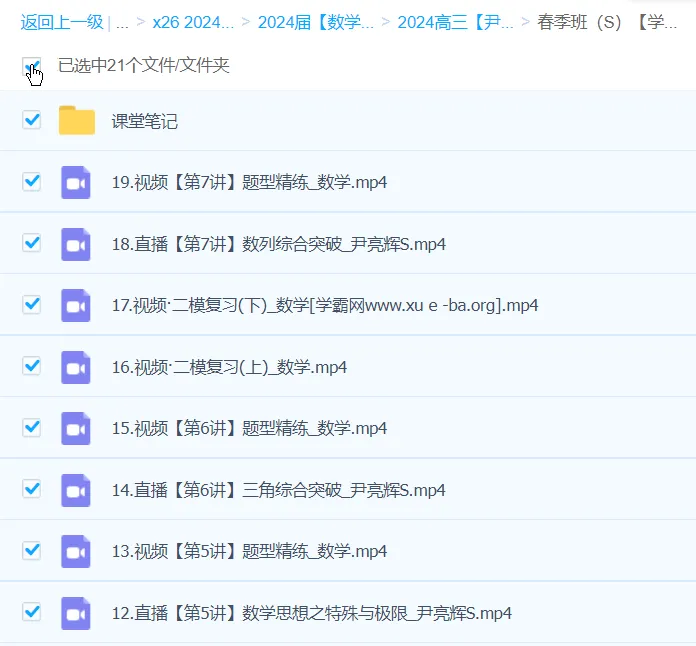This screenshot has height=646, width=696.
Task: Go back via 返回上一级 link
Action: (62, 22)
